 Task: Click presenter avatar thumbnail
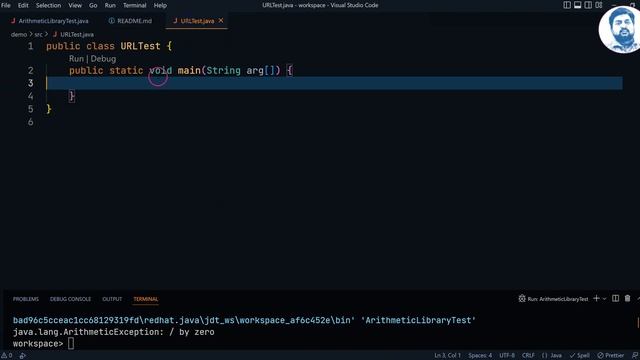[x=619, y=29]
